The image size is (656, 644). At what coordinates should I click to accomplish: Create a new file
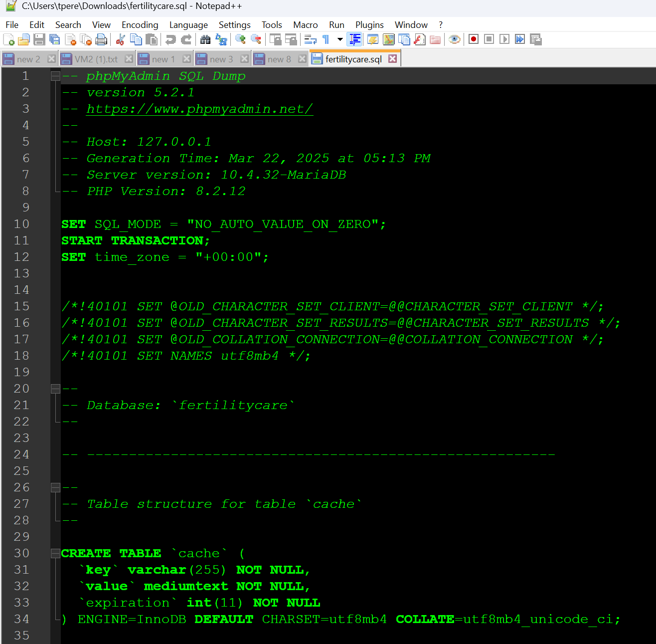(9, 39)
